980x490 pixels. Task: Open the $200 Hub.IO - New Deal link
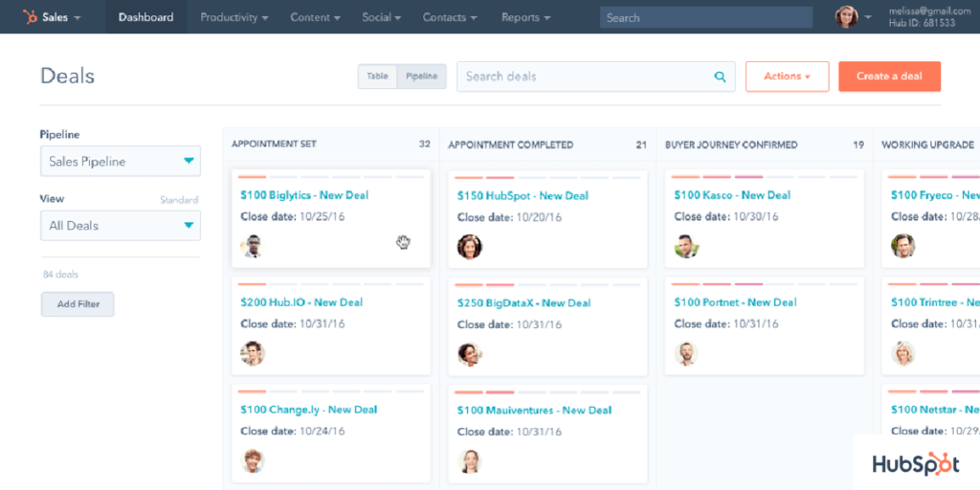[301, 302]
